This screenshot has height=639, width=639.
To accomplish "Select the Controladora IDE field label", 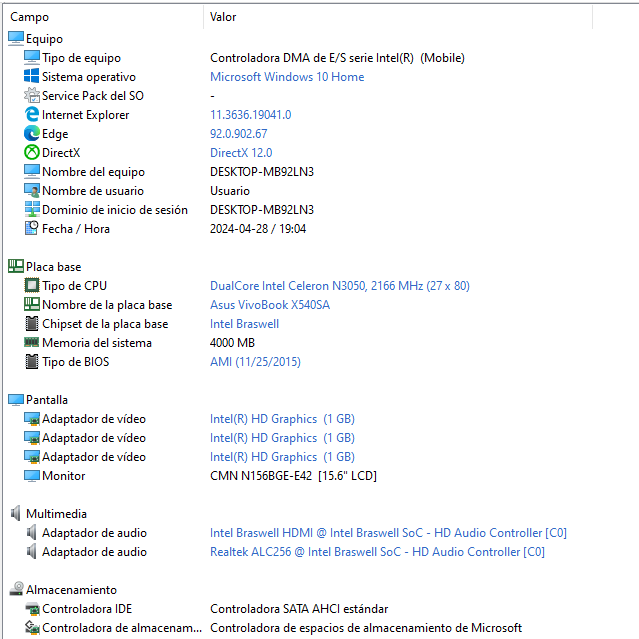I will (87, 609).
